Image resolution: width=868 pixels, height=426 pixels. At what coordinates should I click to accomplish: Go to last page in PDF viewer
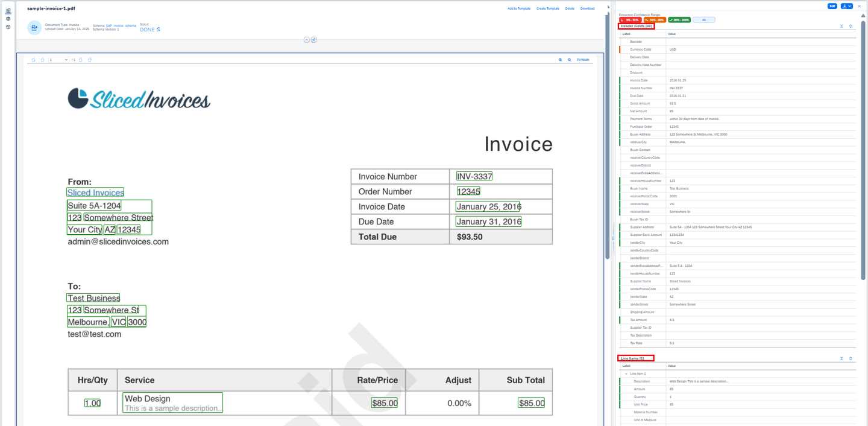pos(90,60)
